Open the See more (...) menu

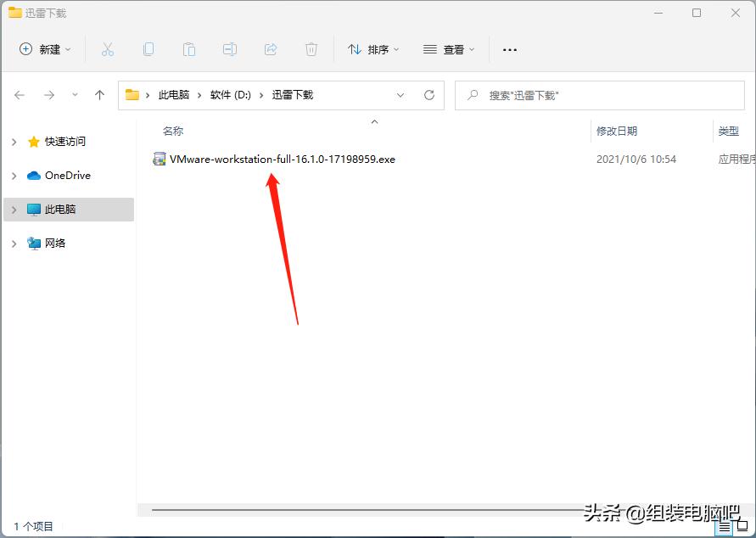509,49
